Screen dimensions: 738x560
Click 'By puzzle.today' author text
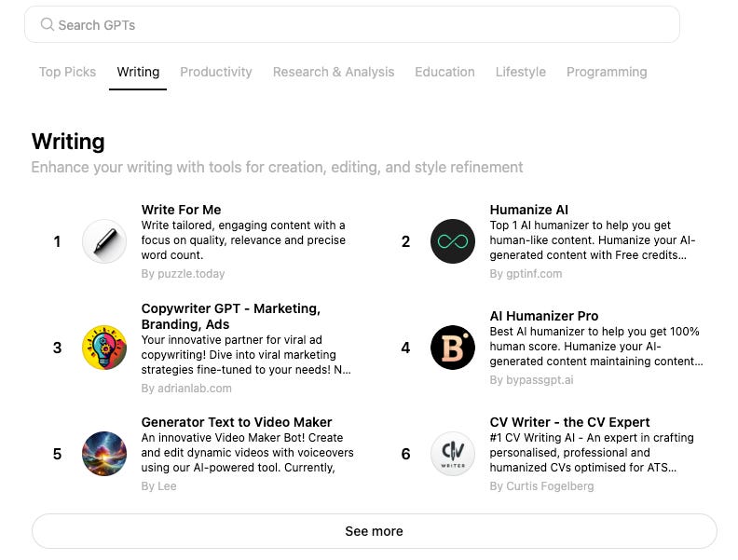[183, 273]
